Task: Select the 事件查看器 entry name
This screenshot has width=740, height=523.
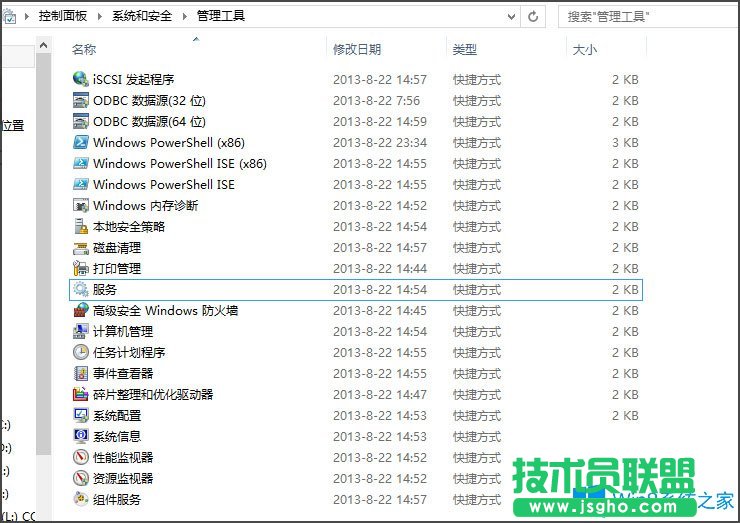Action: 123,373
